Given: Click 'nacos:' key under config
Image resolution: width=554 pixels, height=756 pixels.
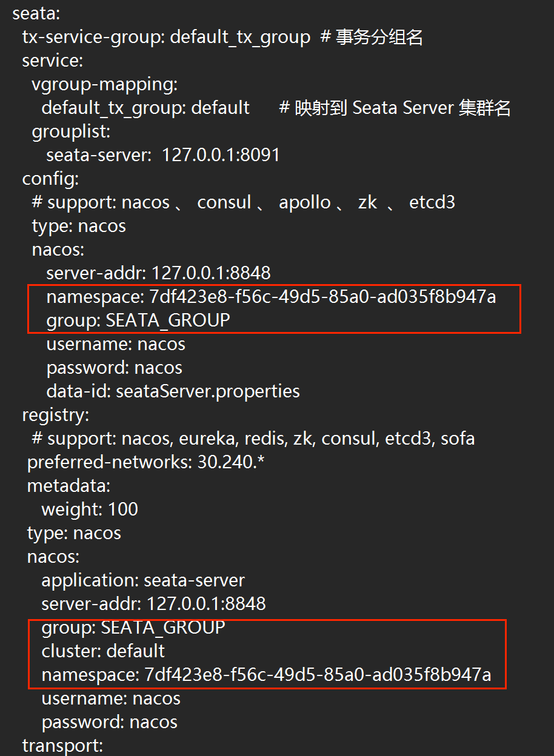Looking at the screenshot, I should [x=58, y=250].
